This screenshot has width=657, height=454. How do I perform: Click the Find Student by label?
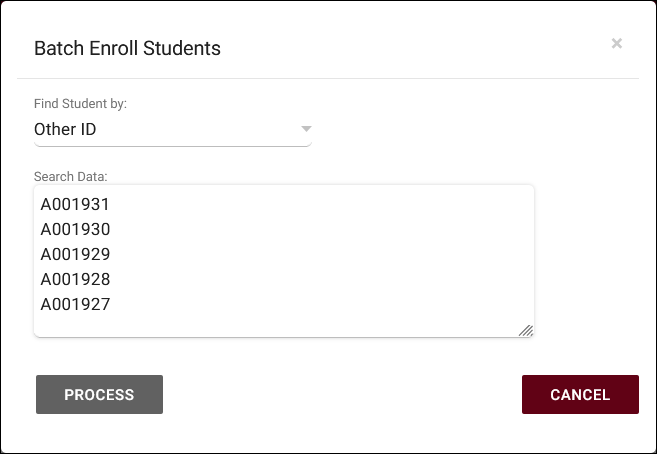pos(80,104)
